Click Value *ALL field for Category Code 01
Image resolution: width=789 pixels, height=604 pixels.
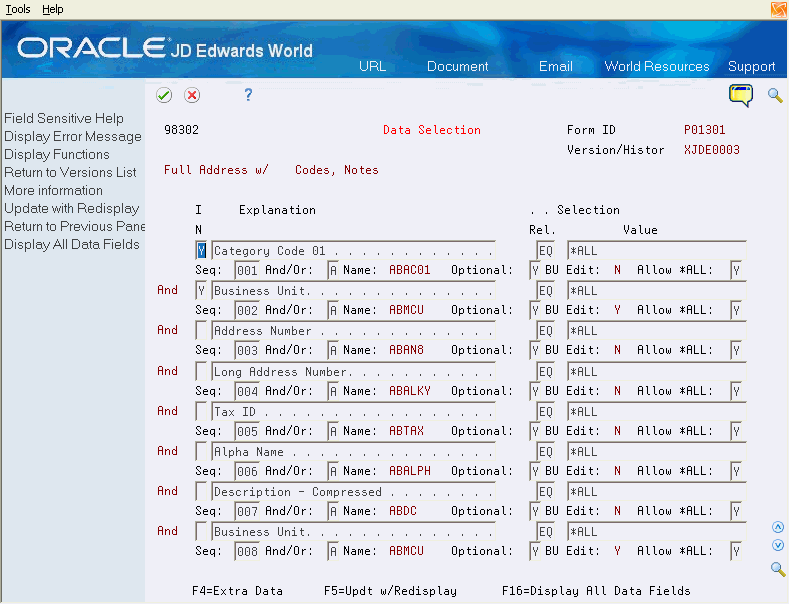(x=657, y=251)
